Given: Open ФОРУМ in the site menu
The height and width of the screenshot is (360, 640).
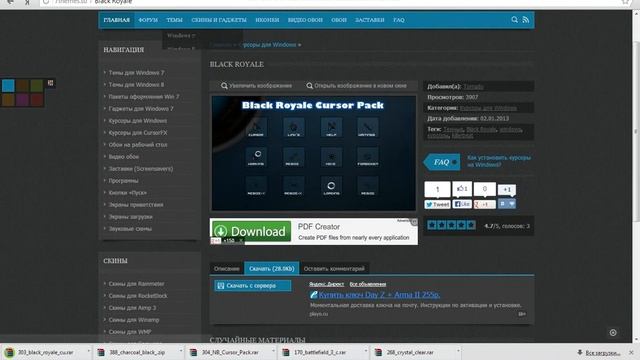Looking at the screenshot, I should coord(148,20).
